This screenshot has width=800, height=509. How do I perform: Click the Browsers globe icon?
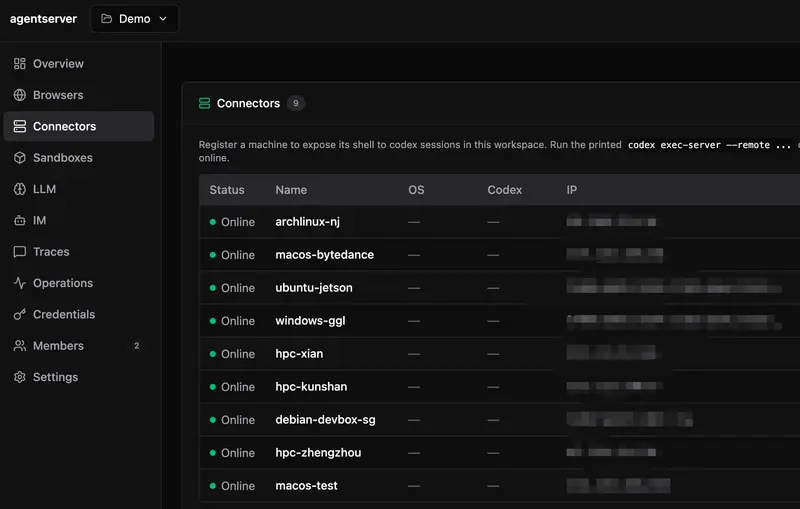point(19,95)
